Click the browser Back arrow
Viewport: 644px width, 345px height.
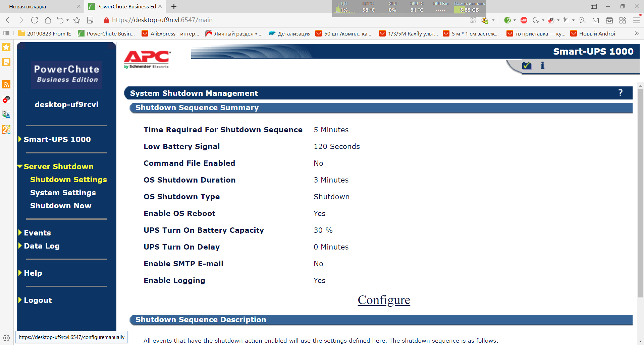pyautogui.click(x=8, y=20)
